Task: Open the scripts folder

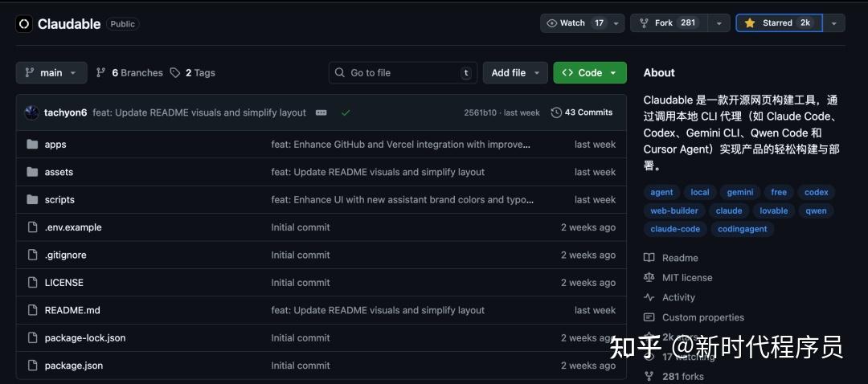Action: point(59,200)
